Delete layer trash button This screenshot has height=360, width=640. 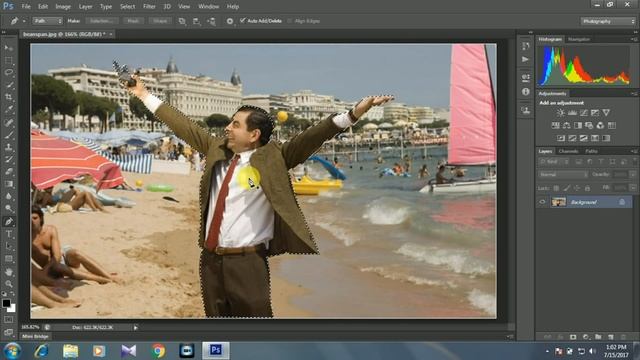click(x=623, y=337)
